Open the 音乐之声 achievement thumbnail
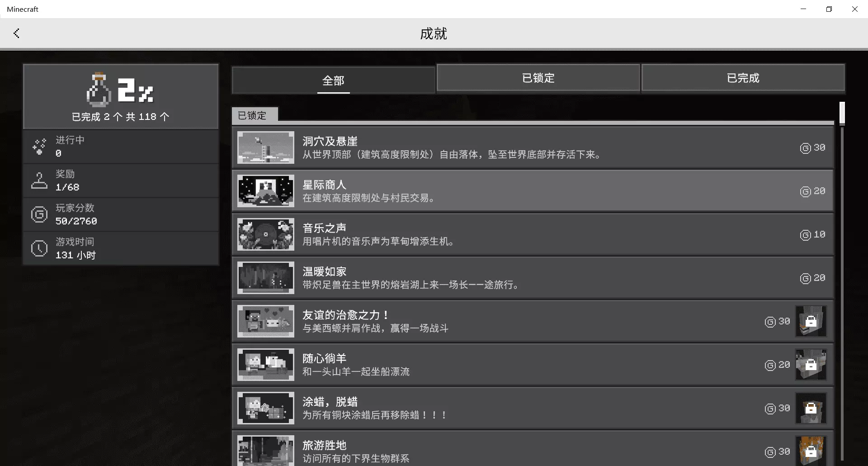The width and height of the screenshot is (868, 466). 266,234
